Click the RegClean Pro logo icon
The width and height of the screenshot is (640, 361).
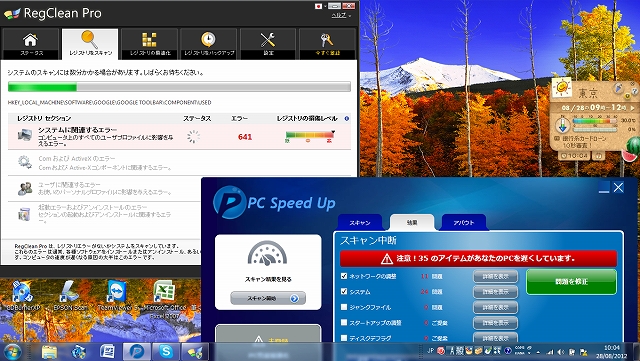[x=12, y=14]
